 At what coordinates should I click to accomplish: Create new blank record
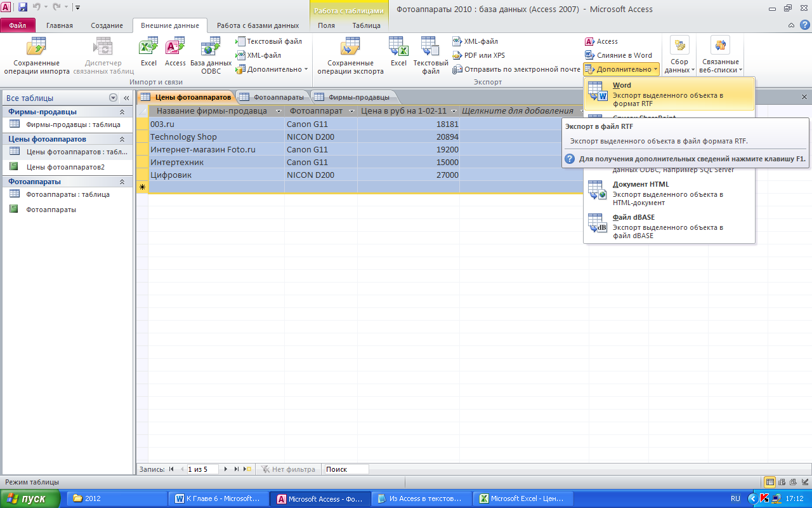pos(247,469)
